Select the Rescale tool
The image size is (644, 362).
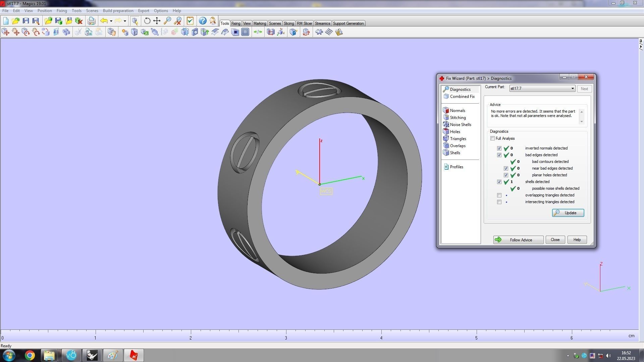click(46, 32)
